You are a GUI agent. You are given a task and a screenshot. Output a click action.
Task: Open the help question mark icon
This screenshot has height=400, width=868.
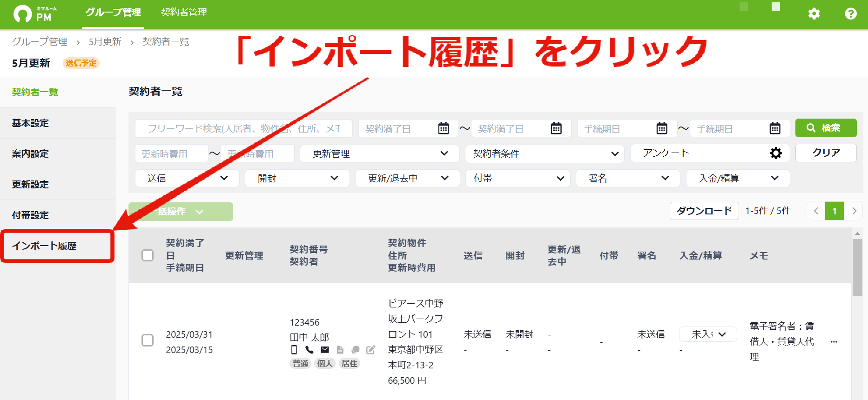pos(850,13)
